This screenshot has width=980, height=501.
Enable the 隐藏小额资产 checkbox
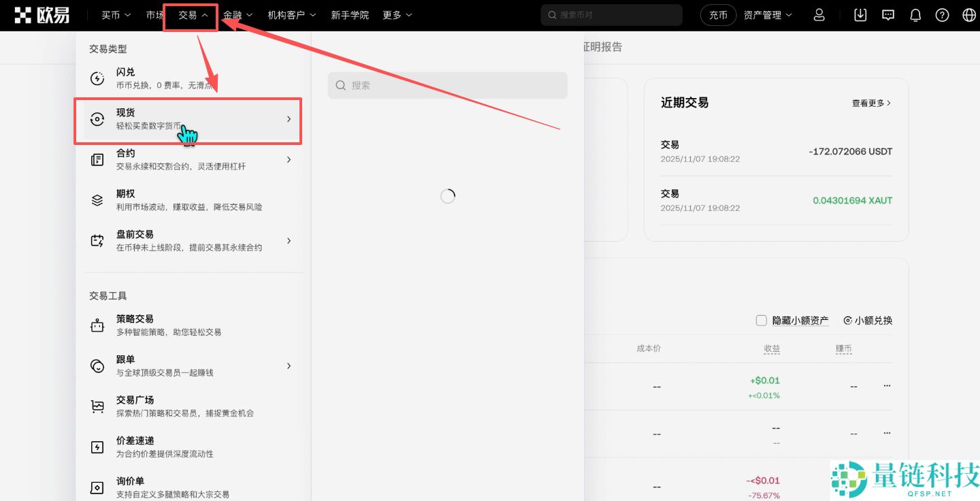pos(761,320)
